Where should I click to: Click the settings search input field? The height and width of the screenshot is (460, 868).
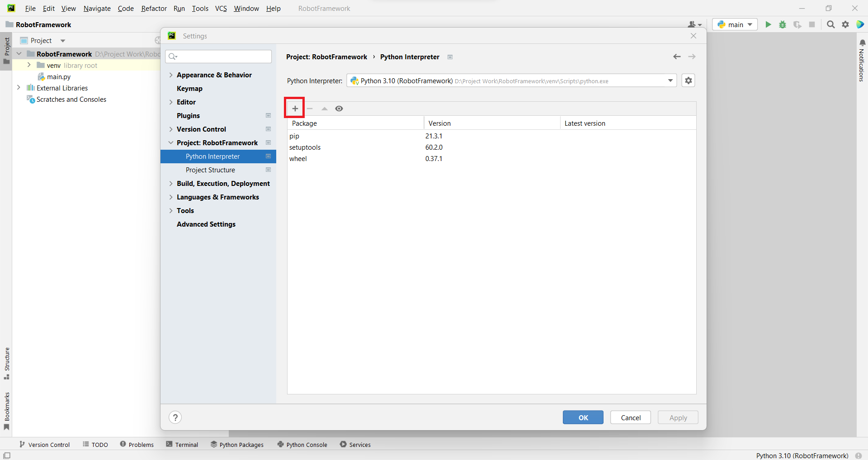click(218, 56)
